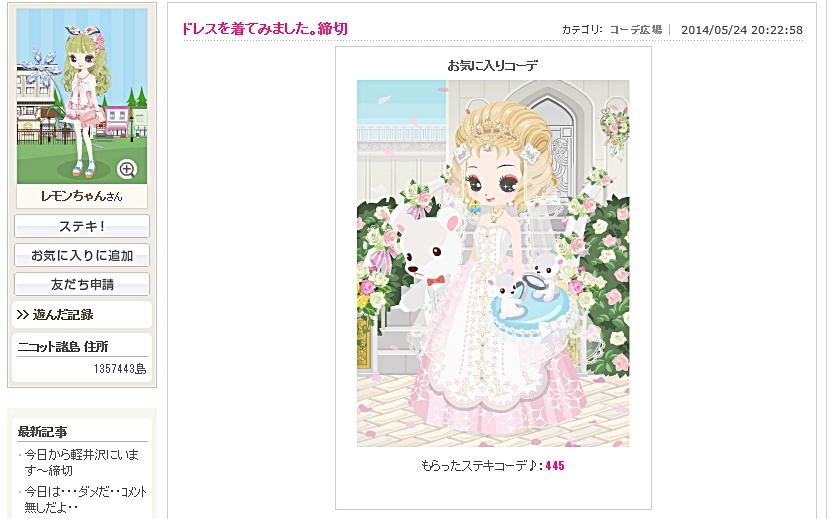Click the island address 1357443島

point(120,368)
